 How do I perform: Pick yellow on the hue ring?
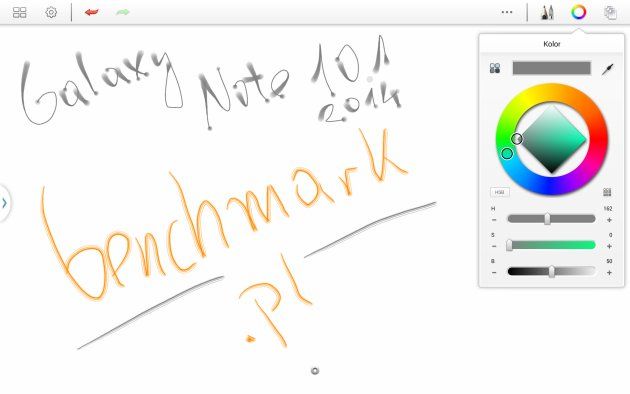(x=528, y=97)
